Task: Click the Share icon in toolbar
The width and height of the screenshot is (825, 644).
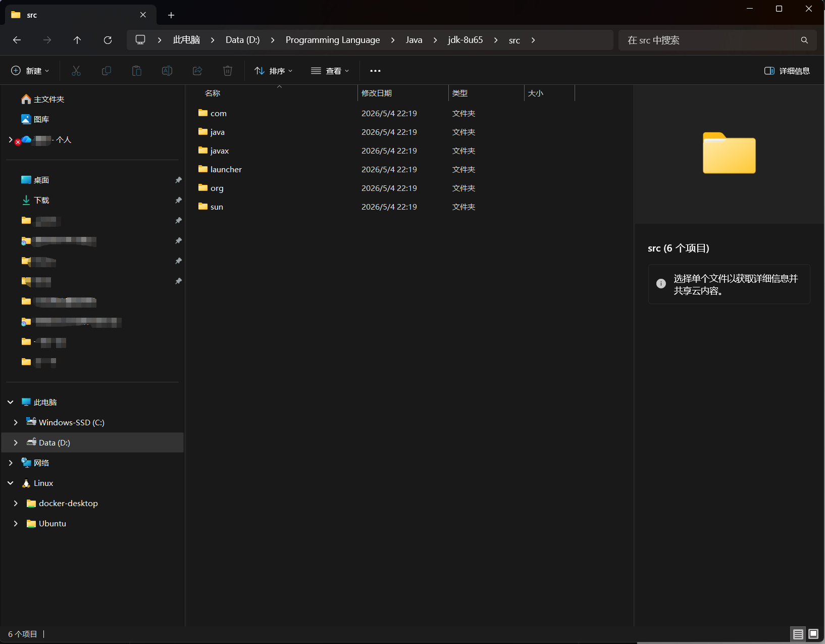Action: 197,71
